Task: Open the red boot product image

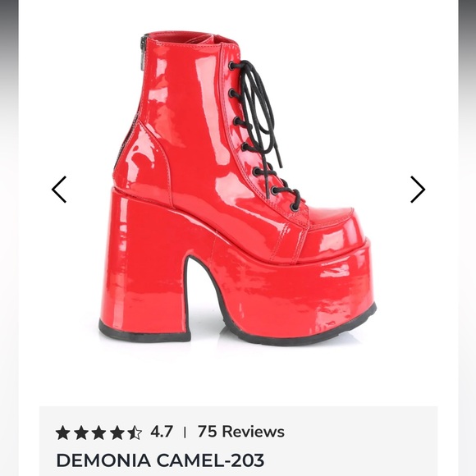Action: point(238,188)
